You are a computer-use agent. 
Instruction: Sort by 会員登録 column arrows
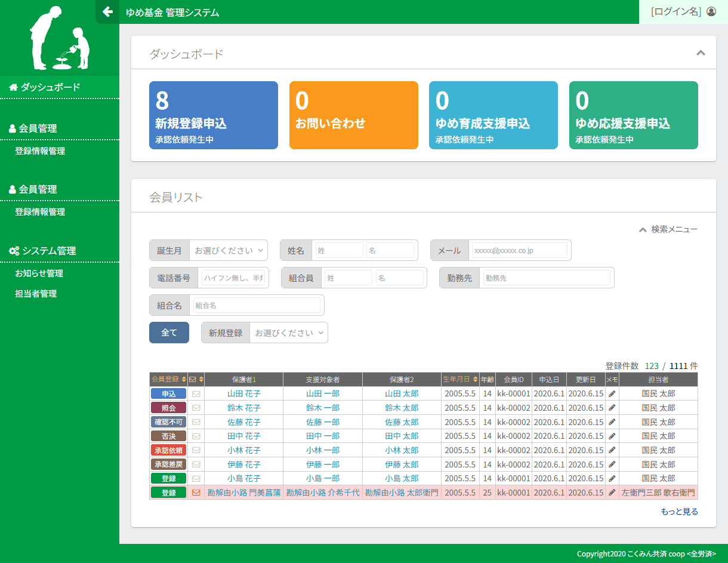pos(184,380)
